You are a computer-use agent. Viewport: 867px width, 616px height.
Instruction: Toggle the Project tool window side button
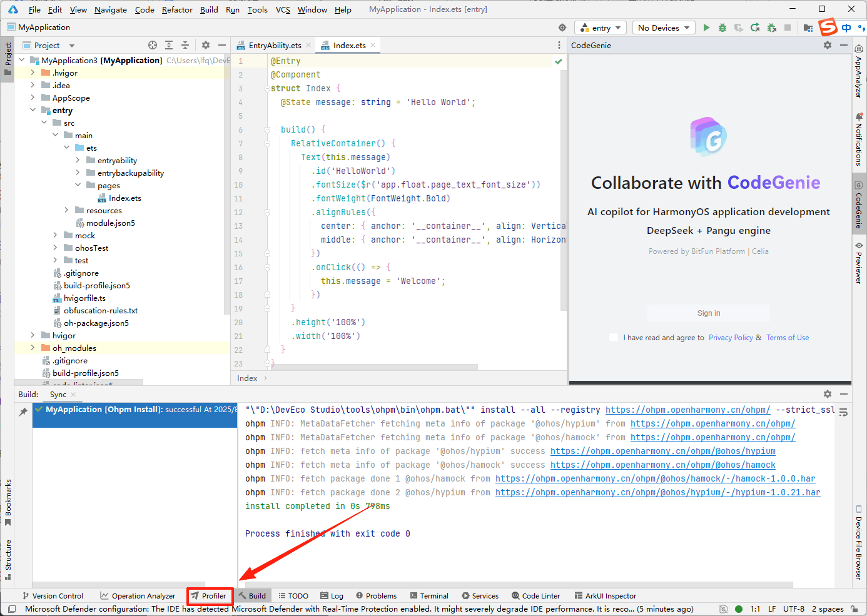point(8,59)
